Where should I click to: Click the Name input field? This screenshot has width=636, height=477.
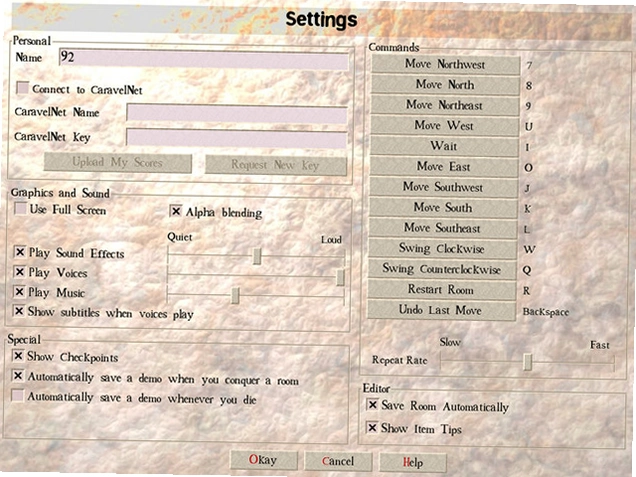click(x=204, y=59)
